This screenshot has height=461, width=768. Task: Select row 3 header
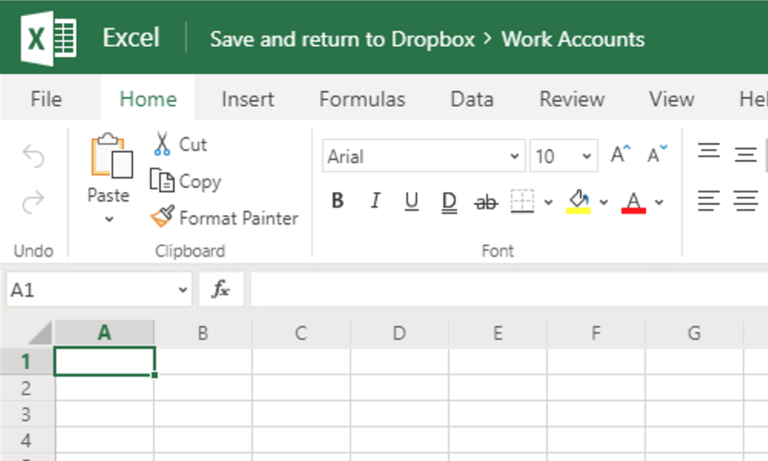(26, 414)
